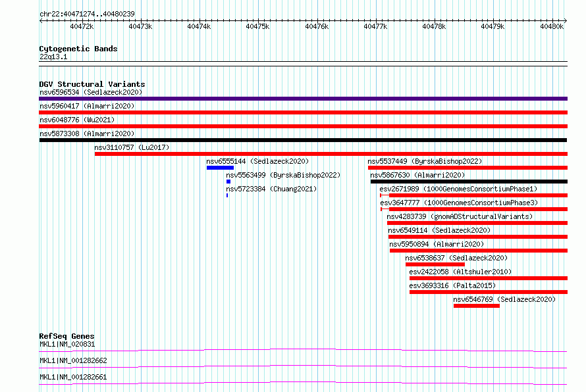Open nsv6549114 (Sedlazeck2020) label
The width and height of the screenshot is (586, 392).
coord(439,230)
